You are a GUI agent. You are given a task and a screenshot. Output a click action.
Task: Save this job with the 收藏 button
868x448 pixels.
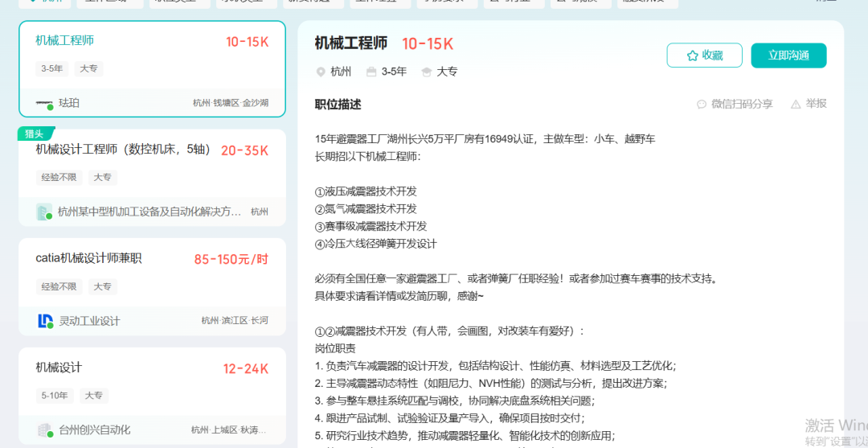point(704,55)
